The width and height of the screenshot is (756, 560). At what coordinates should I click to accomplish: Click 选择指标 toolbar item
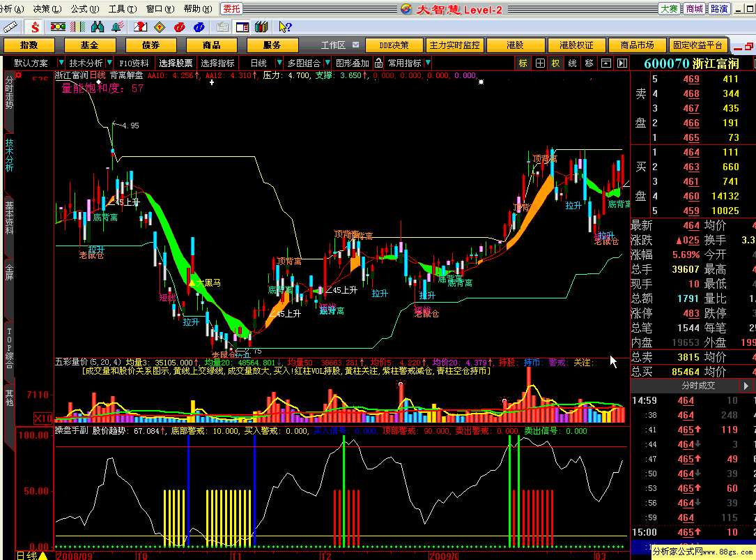point(218,63)
